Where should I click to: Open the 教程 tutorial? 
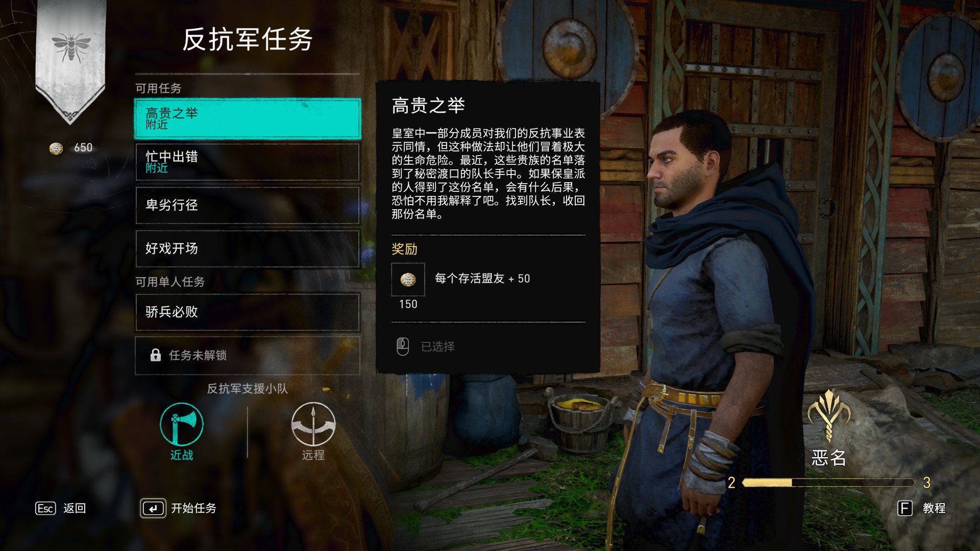click(x=934, y=508)
